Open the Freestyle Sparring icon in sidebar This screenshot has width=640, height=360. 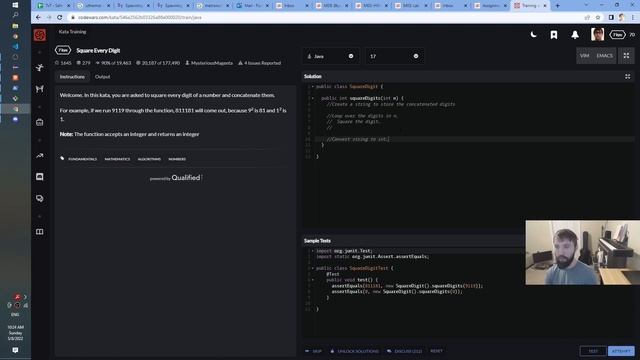pyautogui.click(x=40, y=89)
